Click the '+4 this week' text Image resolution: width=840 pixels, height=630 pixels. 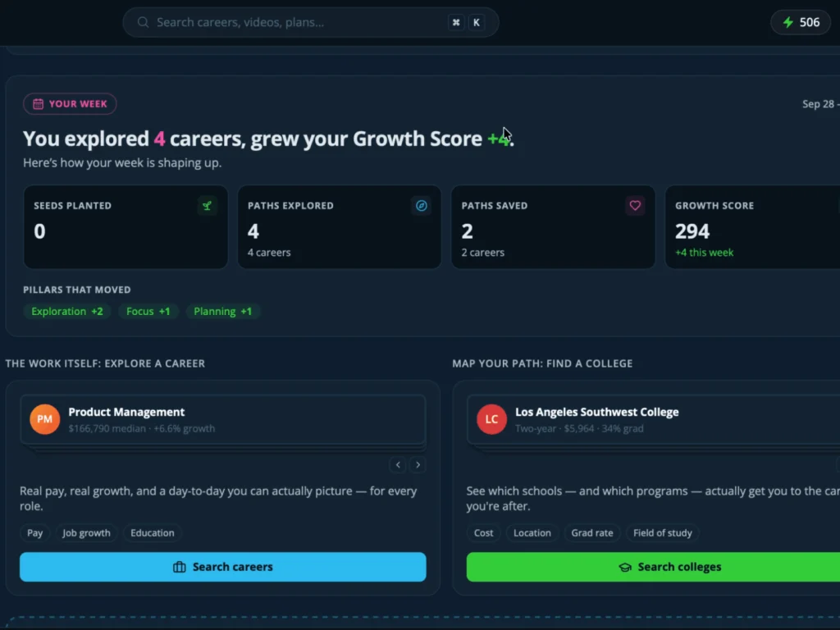(705, 253)
